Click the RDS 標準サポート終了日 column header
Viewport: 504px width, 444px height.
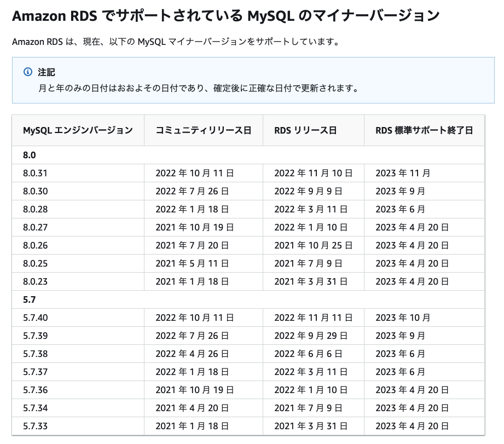point(424,130)
